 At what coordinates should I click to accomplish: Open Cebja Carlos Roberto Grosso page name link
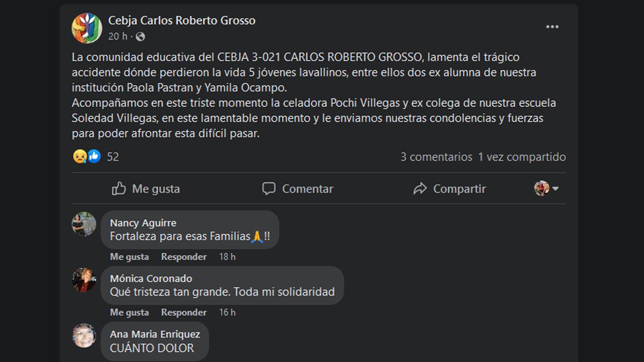click(x=182, y=20)
